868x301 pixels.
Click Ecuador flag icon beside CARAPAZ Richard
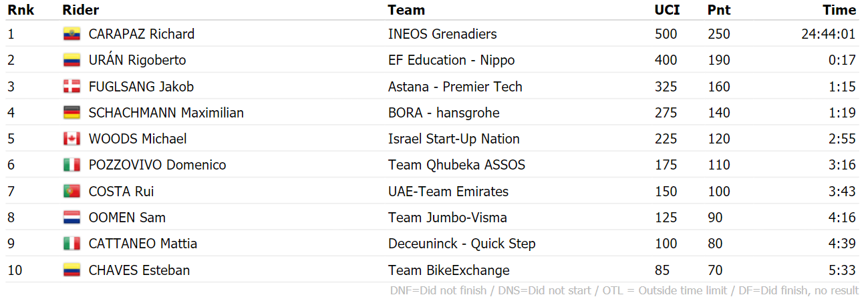[71, 34]
